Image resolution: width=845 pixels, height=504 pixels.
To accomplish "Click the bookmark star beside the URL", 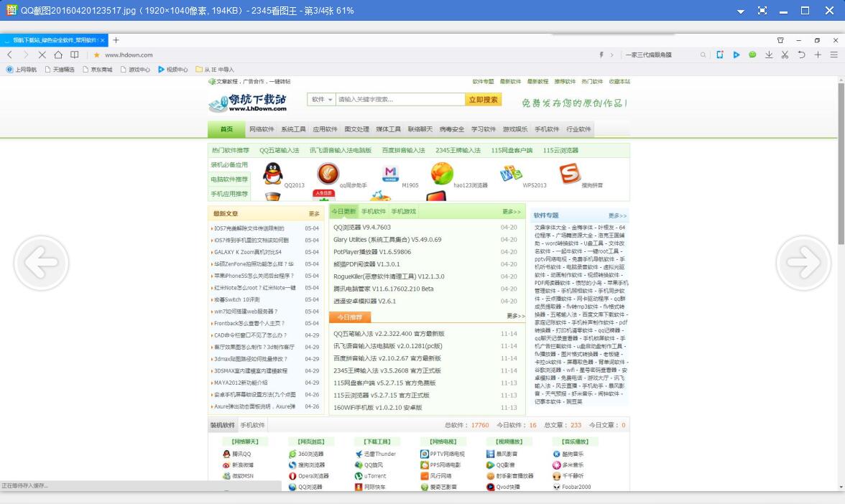I will point(96,55).
